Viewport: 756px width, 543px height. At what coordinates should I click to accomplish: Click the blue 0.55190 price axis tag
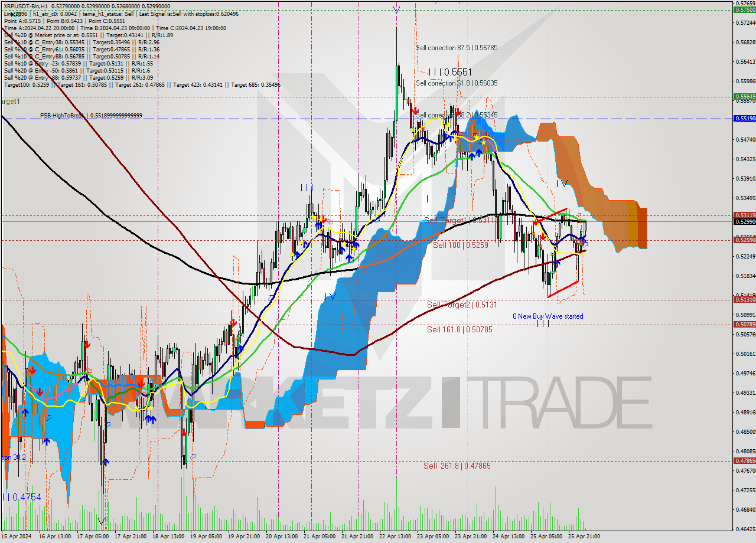pos(744,118)
